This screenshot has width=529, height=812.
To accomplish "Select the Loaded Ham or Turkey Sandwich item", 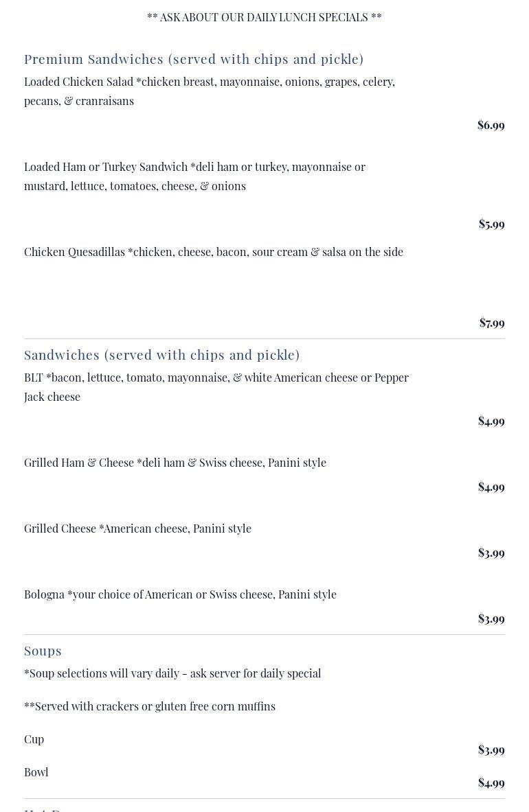I will pos(194,176).
